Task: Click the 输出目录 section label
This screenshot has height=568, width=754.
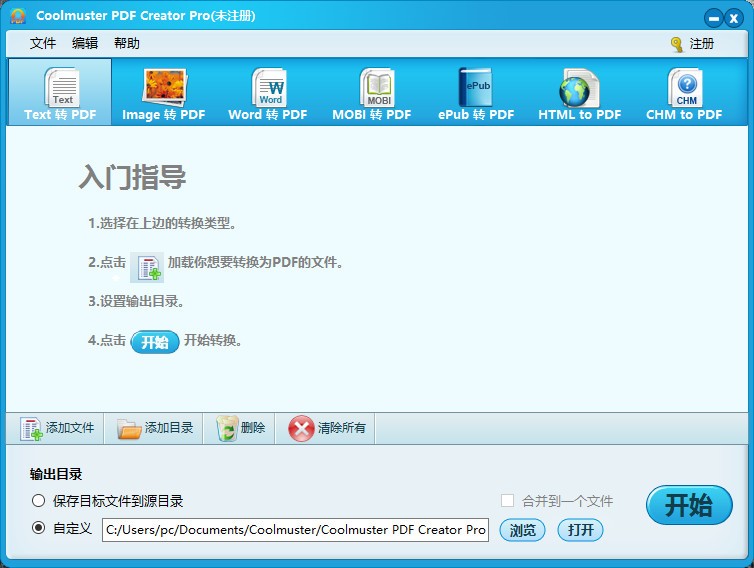Action: [56, 474]
